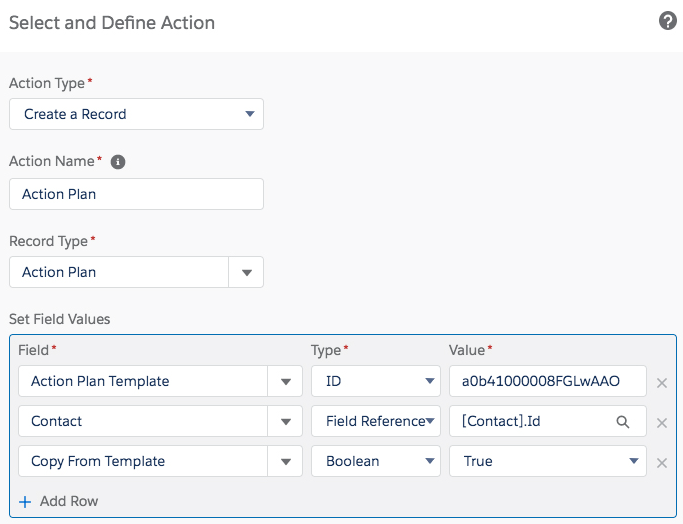Open the help question mark icon
Viewport: 683px width, 524px height.
[668, 21]
